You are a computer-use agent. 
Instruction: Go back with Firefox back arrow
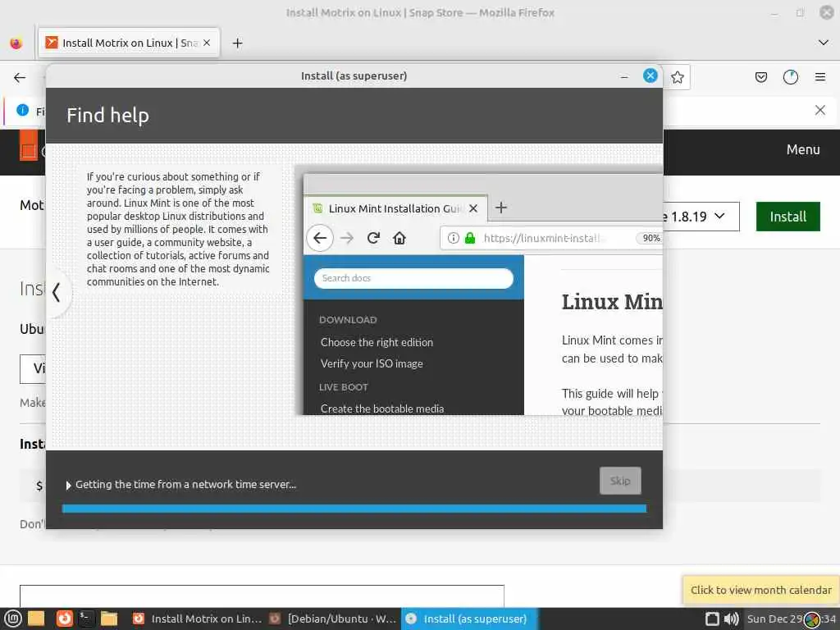pos(20,78)
